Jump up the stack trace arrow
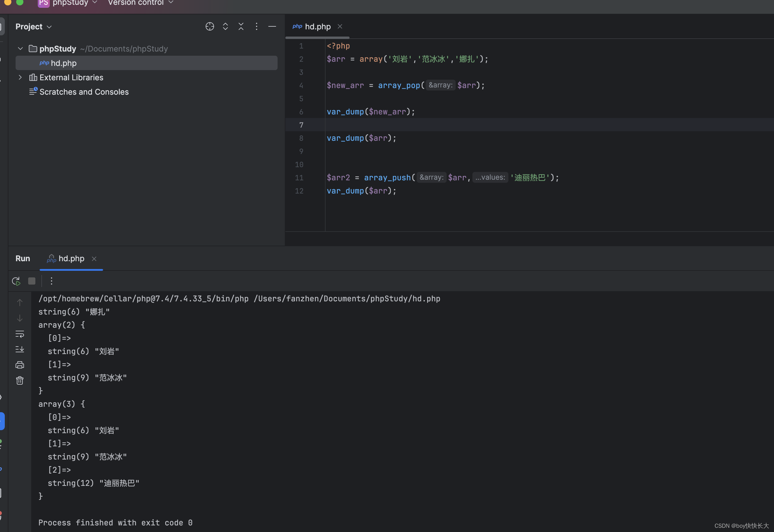This screenshot has height=532, width=774. pyautogui.click(x=20, y=302)
